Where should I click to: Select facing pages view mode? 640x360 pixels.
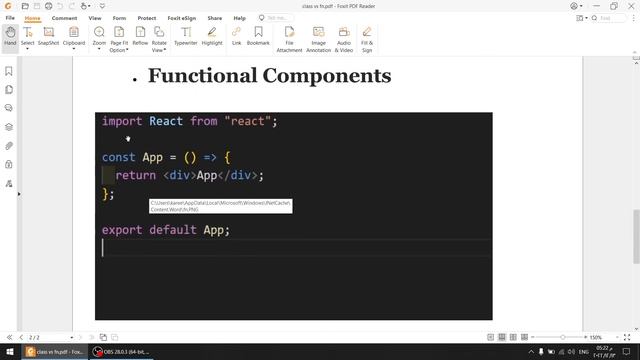(x=513, y=337)
